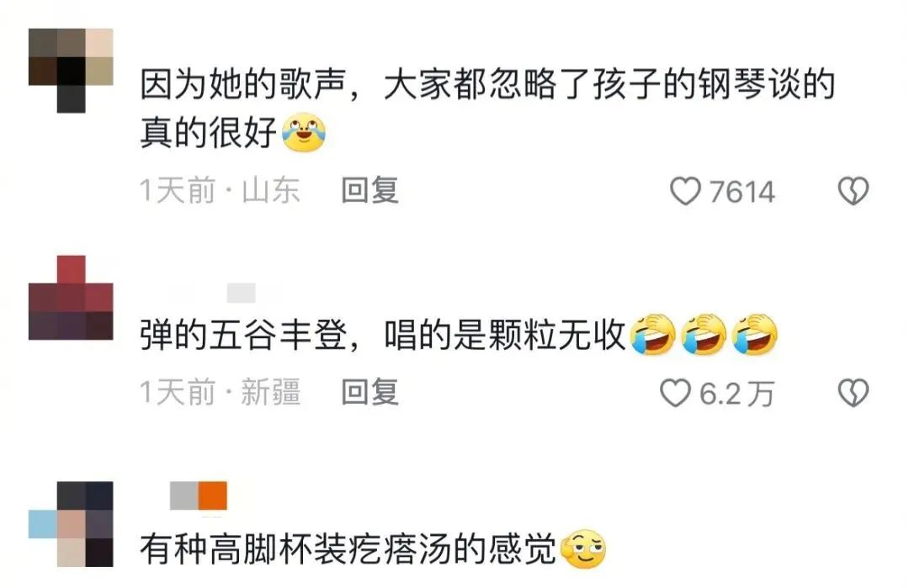Reply to the comment from 新疆
This screenshot has height=588, width=909.
tap(370, 392)
